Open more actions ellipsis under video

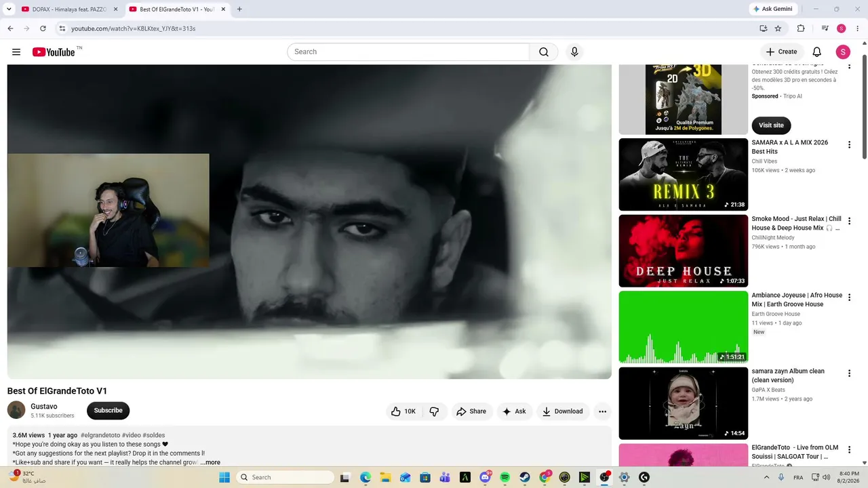point(602,411)
